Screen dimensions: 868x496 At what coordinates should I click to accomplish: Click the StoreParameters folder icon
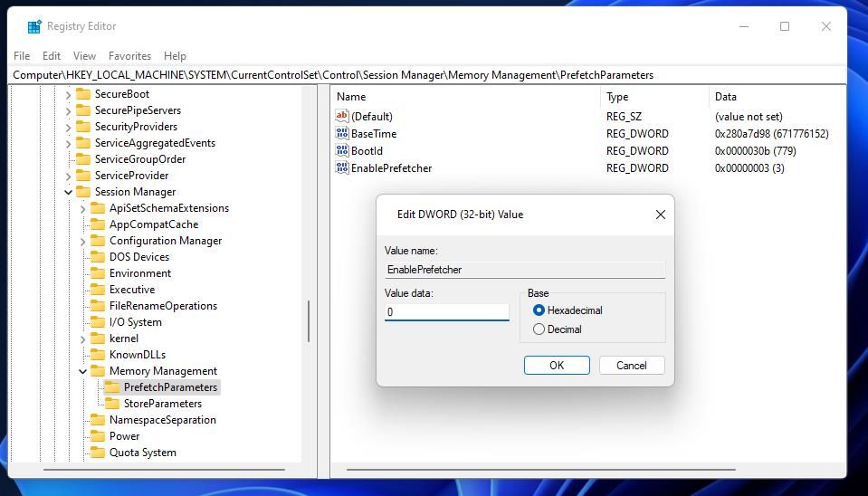tap(112, 404)
